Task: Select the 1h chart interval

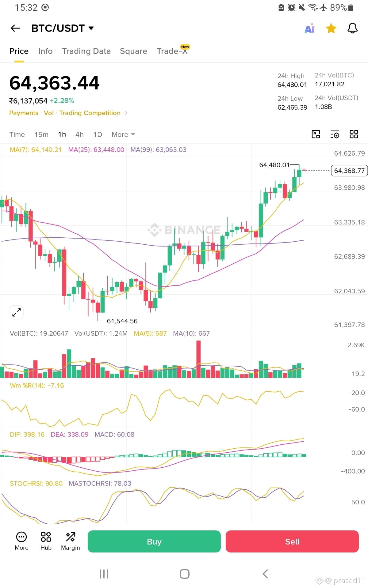Action: [62, 134]
